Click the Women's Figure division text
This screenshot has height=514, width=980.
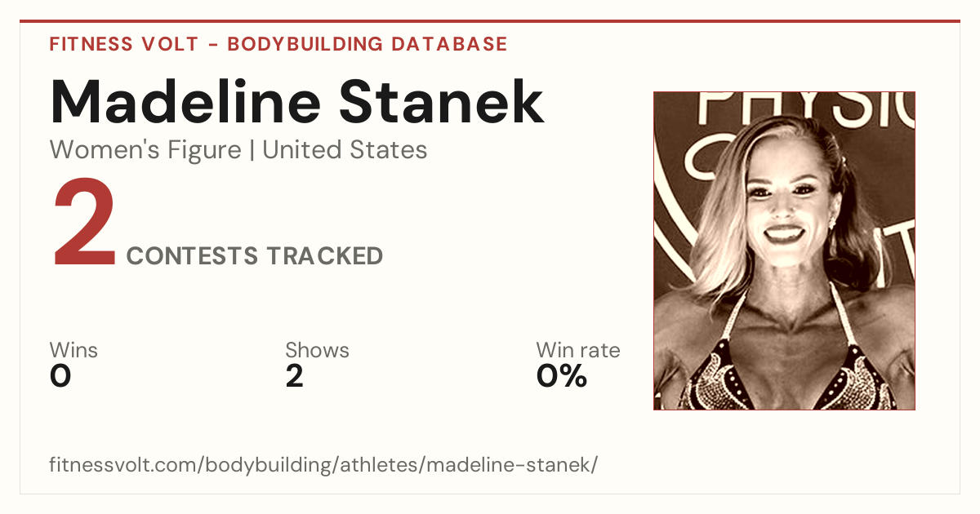click(x=145, y=150)
